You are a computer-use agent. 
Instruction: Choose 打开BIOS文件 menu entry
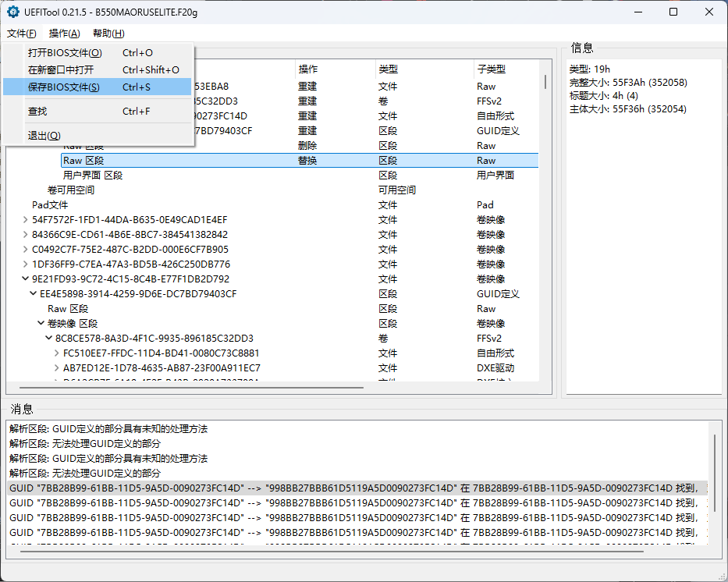(65, 53)
